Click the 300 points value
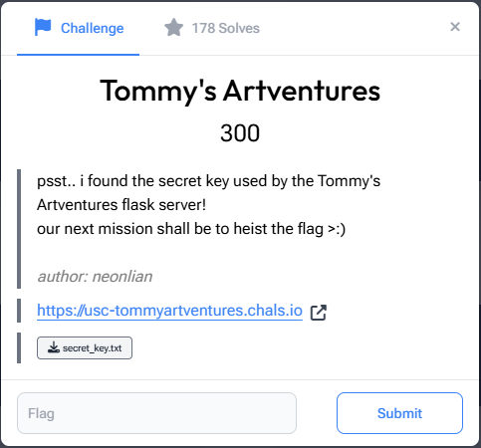The height and width of the screenshot is (448, 481). pyautogui.click(x=240, y=133)
